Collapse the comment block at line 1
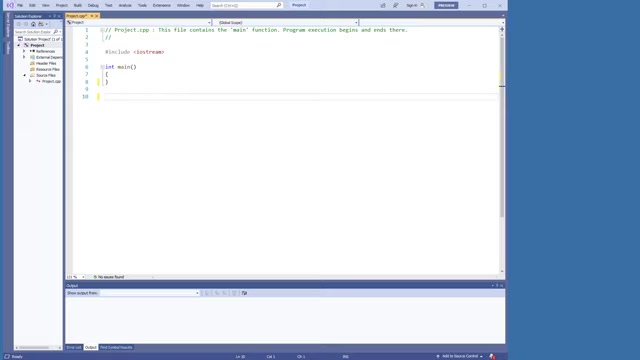 [x=102, y=30]
